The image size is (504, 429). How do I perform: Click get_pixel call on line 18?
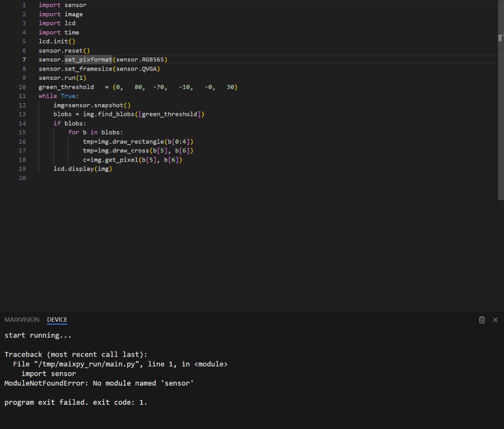click(120, 160)
